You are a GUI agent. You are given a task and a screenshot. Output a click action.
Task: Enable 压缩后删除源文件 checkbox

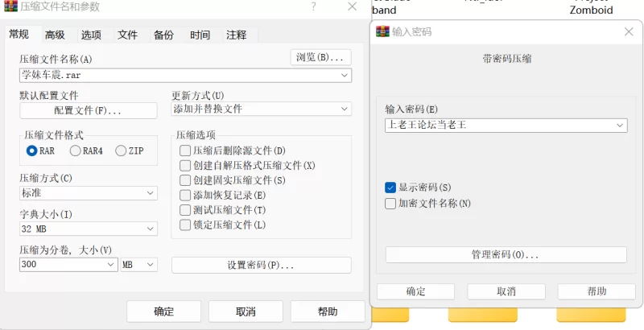click(x=185, y=151)
